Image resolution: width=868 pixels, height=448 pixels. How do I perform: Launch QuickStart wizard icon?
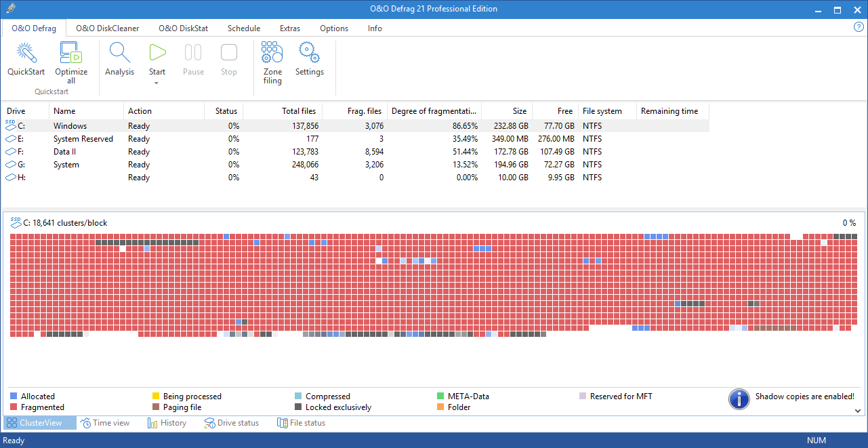(26, 52)
